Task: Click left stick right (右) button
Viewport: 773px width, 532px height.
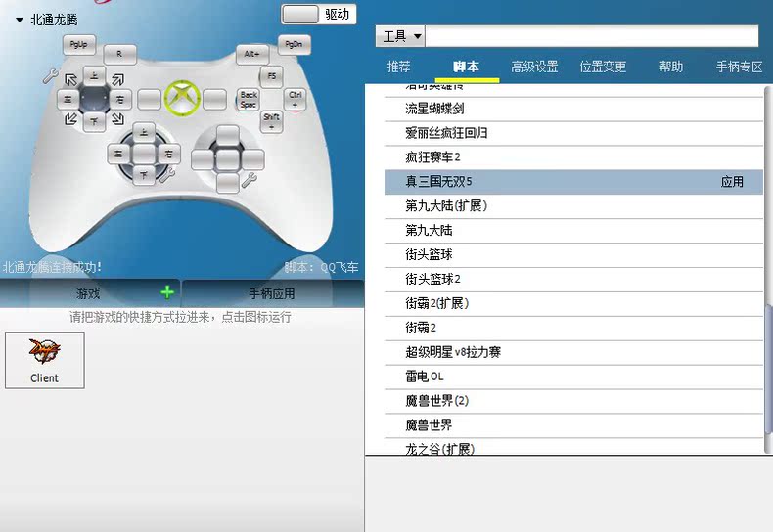Action: (x=168, y=155)
